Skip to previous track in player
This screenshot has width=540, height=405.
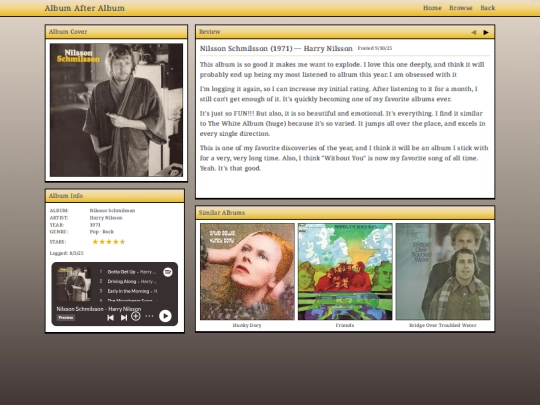110,317
